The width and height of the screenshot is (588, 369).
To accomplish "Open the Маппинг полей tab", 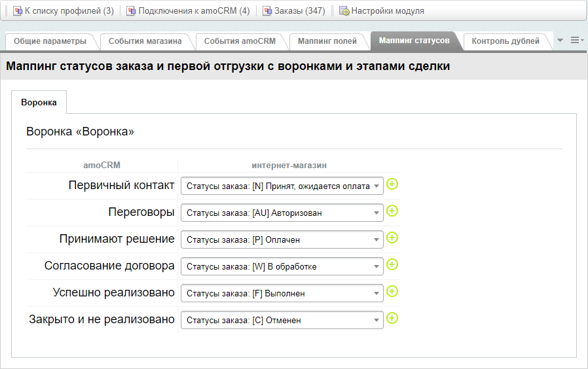I will (x=327, y=41).
